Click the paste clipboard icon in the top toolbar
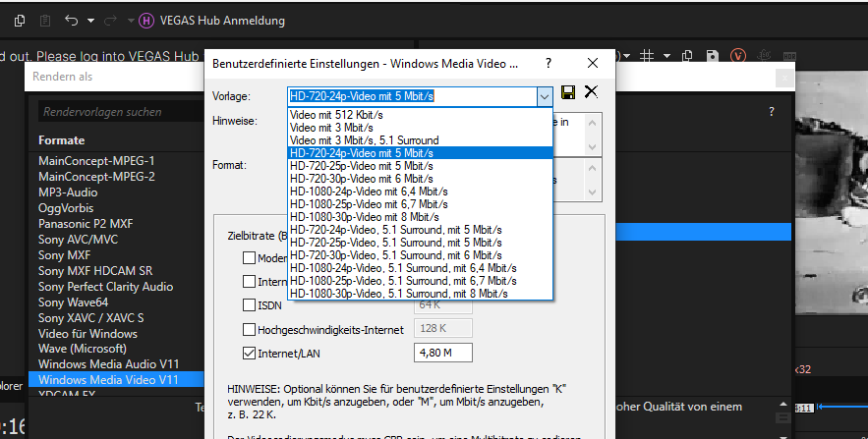The height and width of the screenshot is (439, 868). [x=45, y=21]
